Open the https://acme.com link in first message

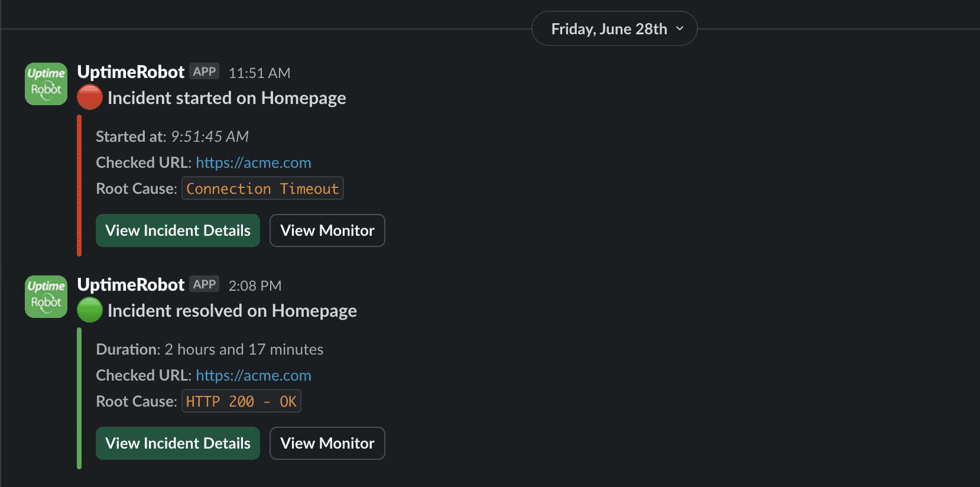coord(253,162)
